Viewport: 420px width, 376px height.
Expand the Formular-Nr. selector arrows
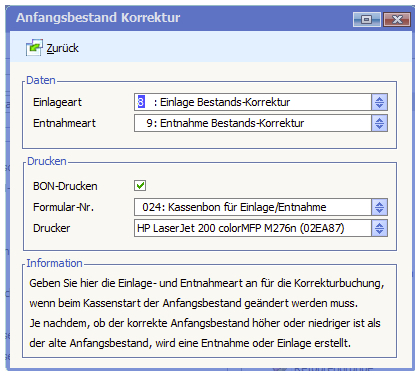click(x=379, y=207)
